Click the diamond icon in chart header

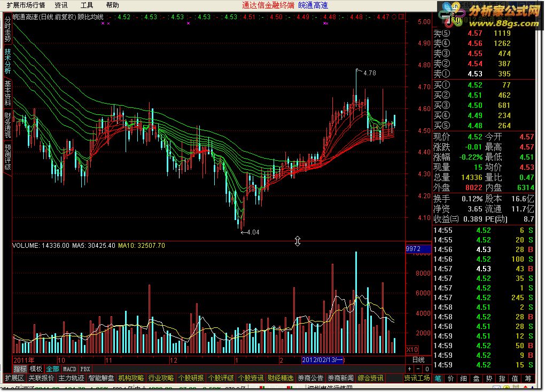pyautogui.click(x=394, y=17)
